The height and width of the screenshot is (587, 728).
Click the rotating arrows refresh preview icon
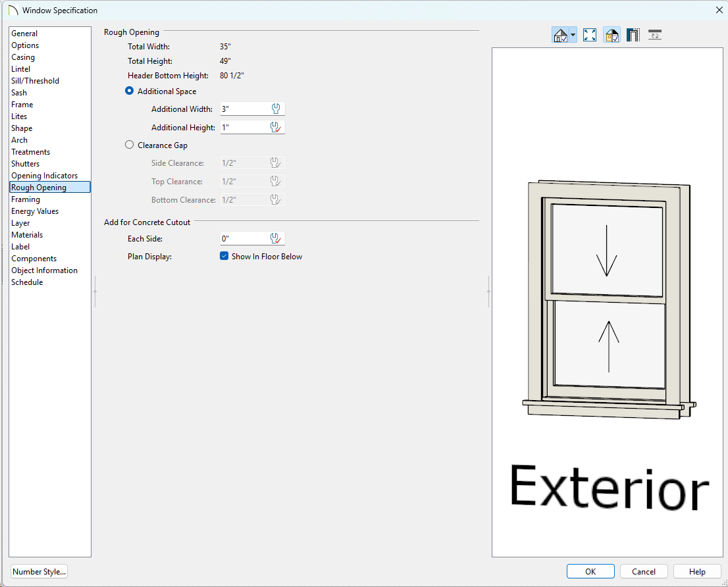(655, 36)
